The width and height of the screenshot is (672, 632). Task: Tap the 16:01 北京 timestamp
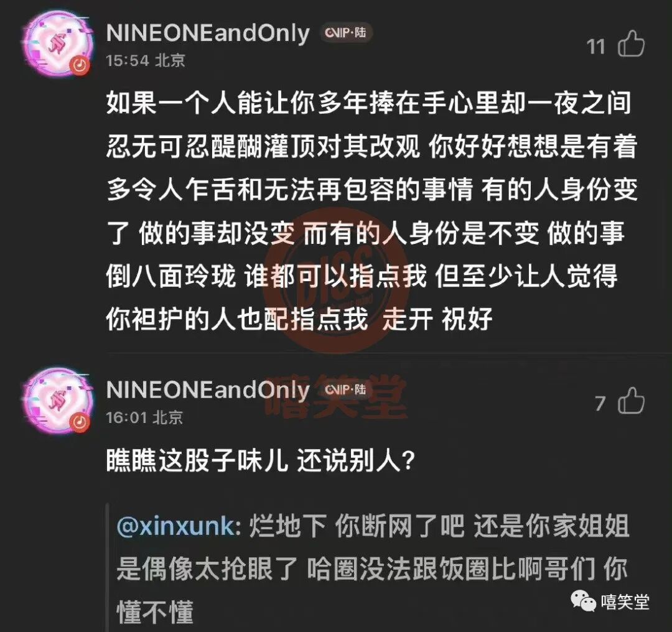[x=145, y=417]
